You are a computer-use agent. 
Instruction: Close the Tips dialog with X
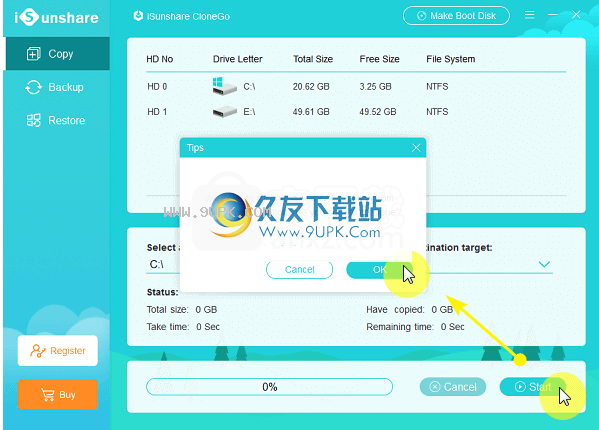(x=416, y=148)
